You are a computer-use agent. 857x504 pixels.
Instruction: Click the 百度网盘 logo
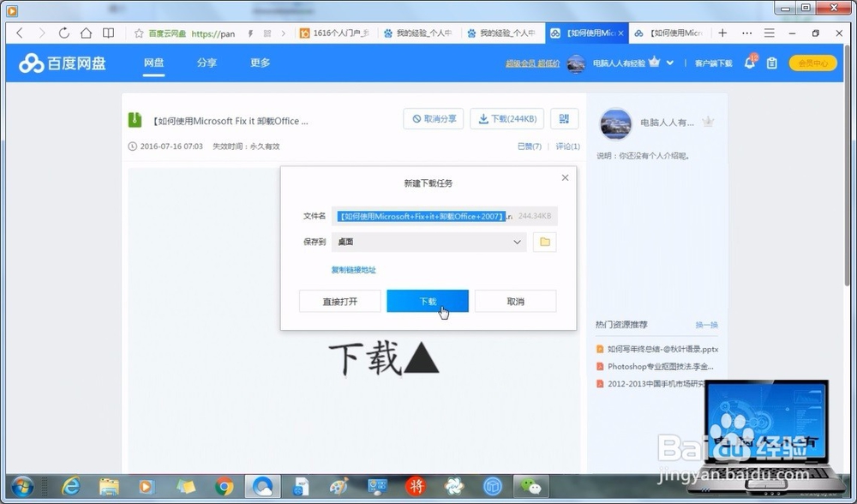(62, 63)
